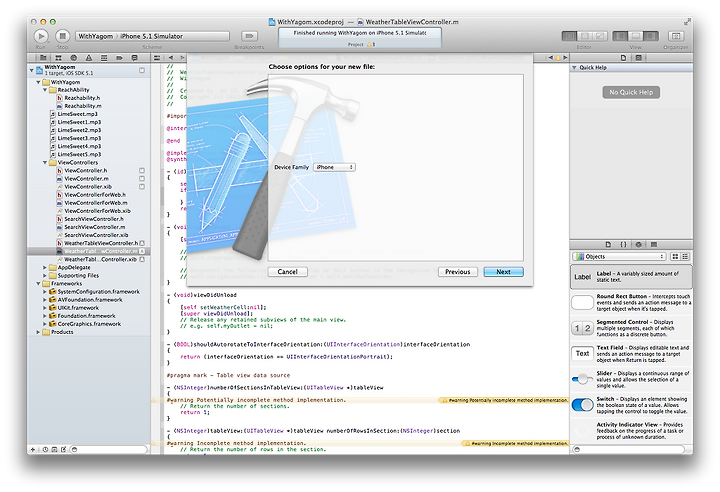Click Cancel in the new file dialog
This screenshot has height=492, width=720.
[x=287, y=272]
